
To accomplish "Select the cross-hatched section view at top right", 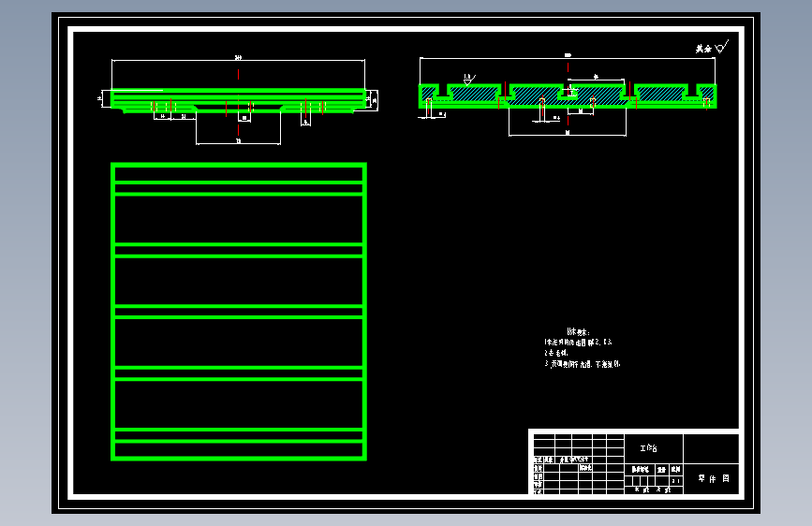I will tap(568, 96).
